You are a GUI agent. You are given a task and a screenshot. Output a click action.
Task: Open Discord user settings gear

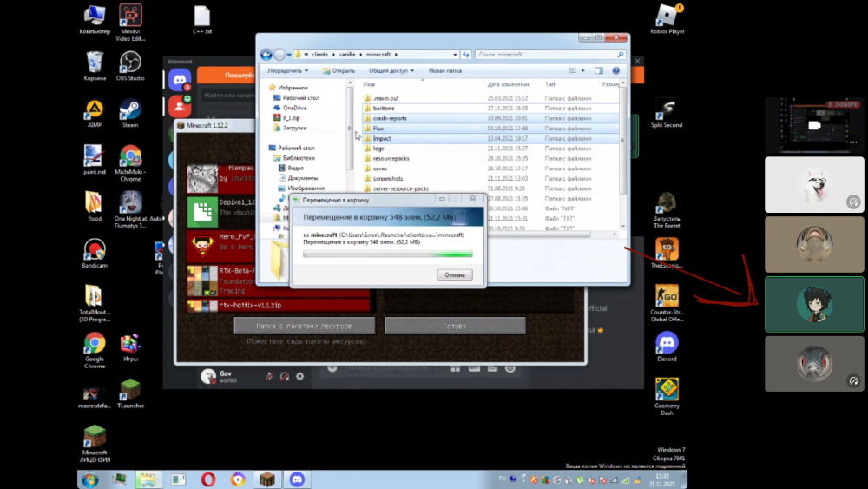300,377
